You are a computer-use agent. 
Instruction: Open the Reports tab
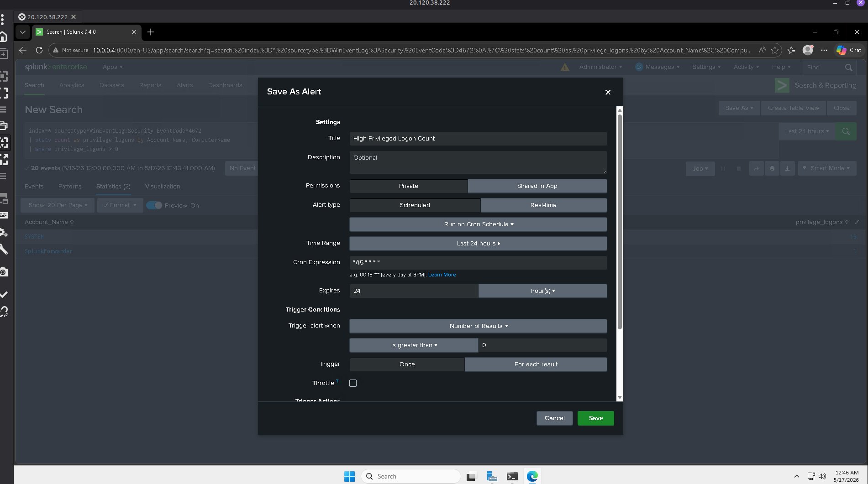click(150, 85)
